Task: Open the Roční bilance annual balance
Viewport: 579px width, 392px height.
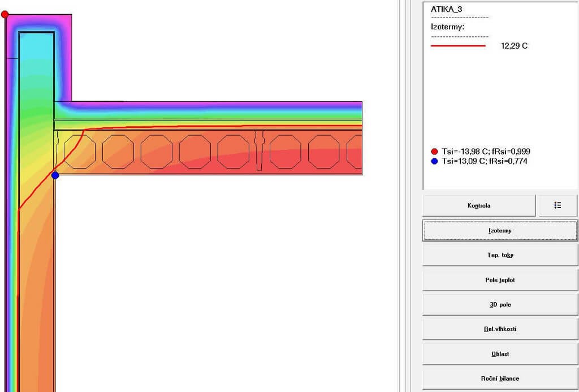Action: (500, 378)
